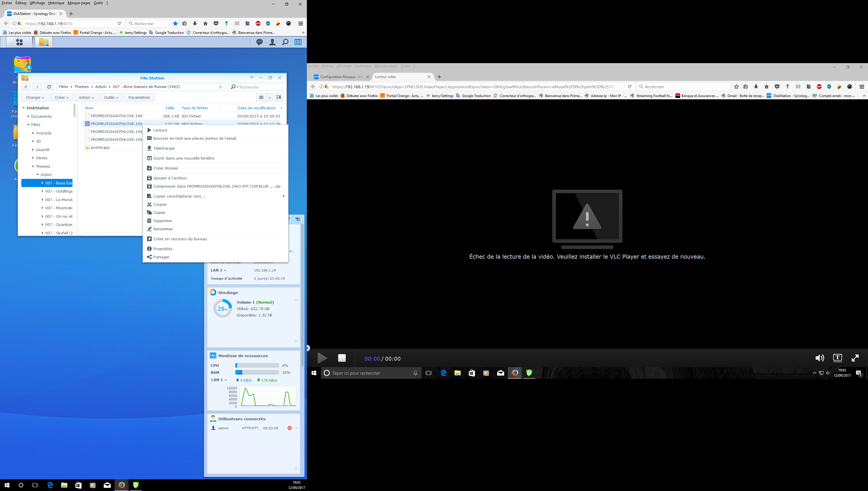
Task: Click the CPU usage bar in resource monitor
Action: pos(257,365)
